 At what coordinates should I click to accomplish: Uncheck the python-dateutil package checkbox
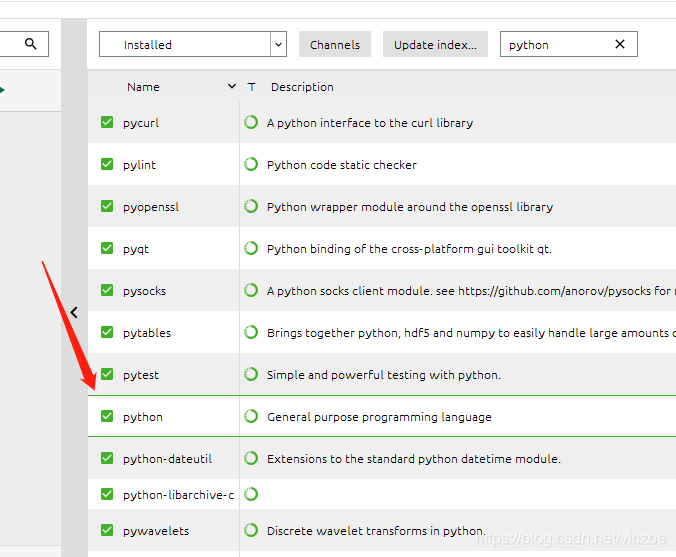[x=107, y=458]
